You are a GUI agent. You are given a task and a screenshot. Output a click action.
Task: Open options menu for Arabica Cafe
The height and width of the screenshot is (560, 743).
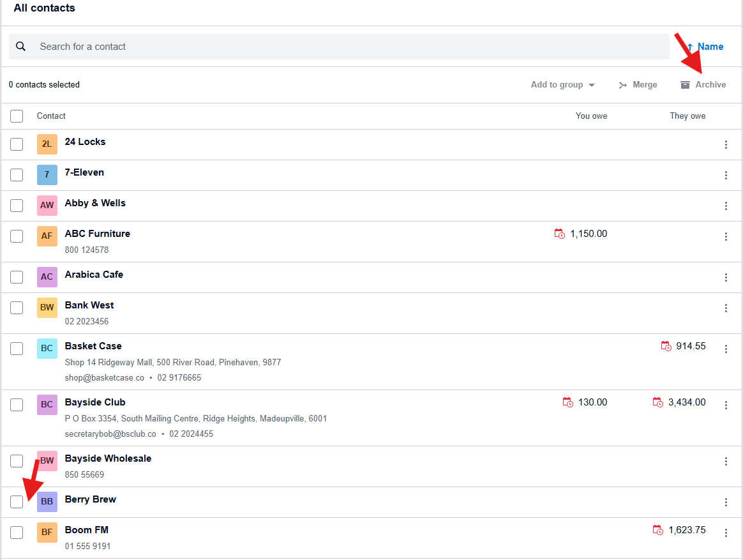click(x=726, y=277)
